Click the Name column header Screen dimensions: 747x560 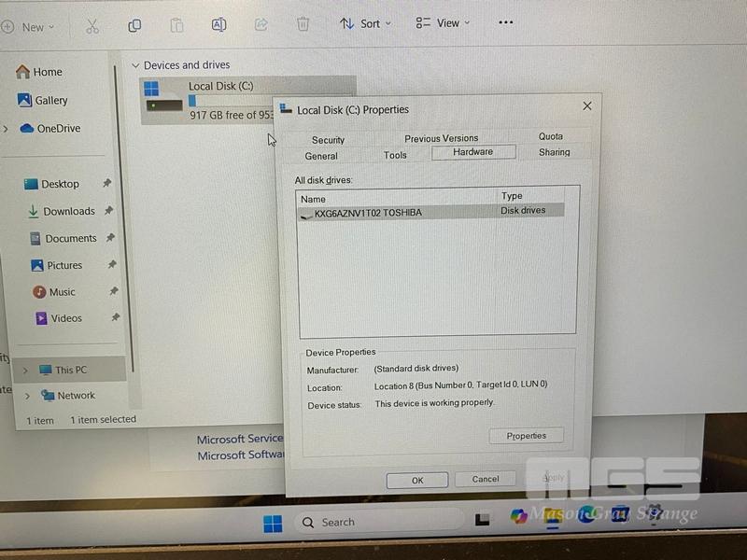point(398,198)
